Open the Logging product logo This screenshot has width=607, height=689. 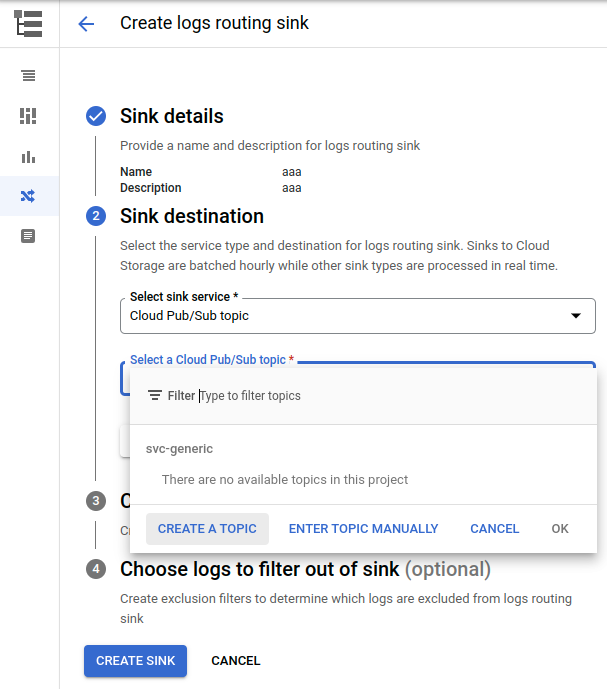click(x=29, y=24)
